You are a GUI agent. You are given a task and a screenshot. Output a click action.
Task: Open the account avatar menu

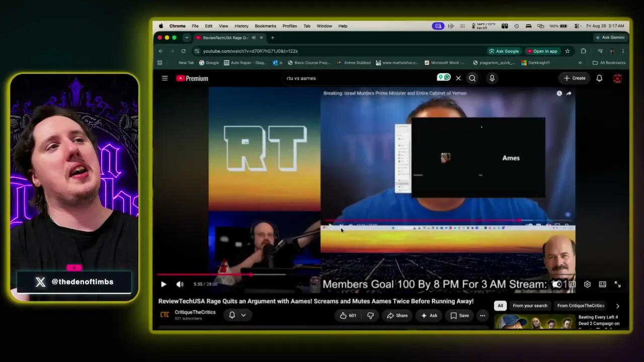[618, 78]
